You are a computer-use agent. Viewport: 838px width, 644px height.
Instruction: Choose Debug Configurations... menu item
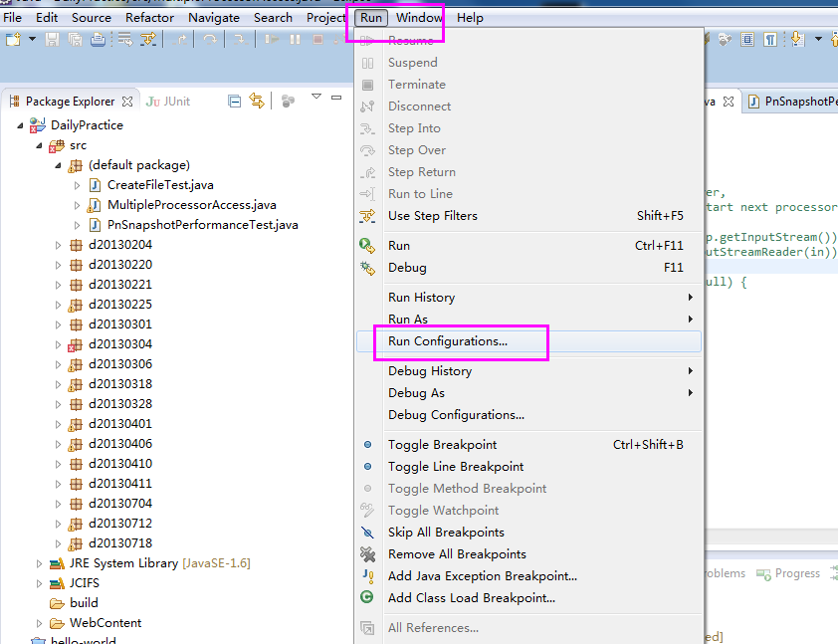[x=528, y=415]
